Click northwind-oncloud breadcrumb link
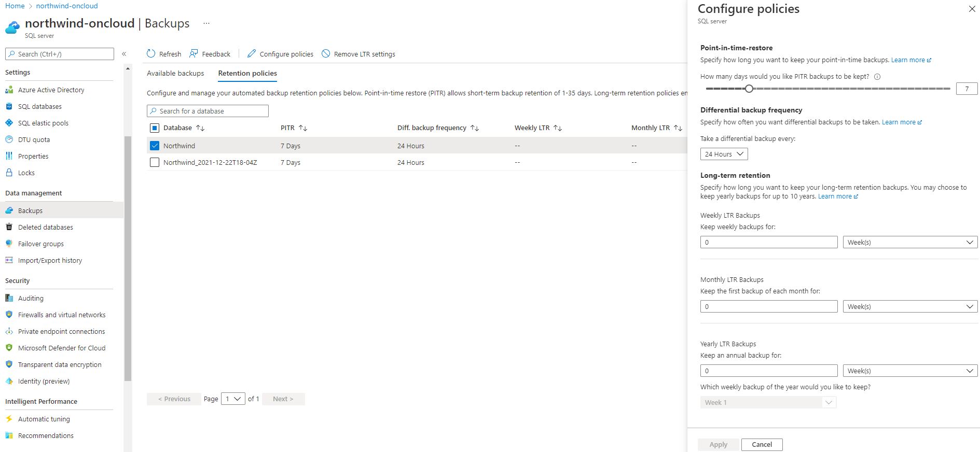 coord(67,6)
